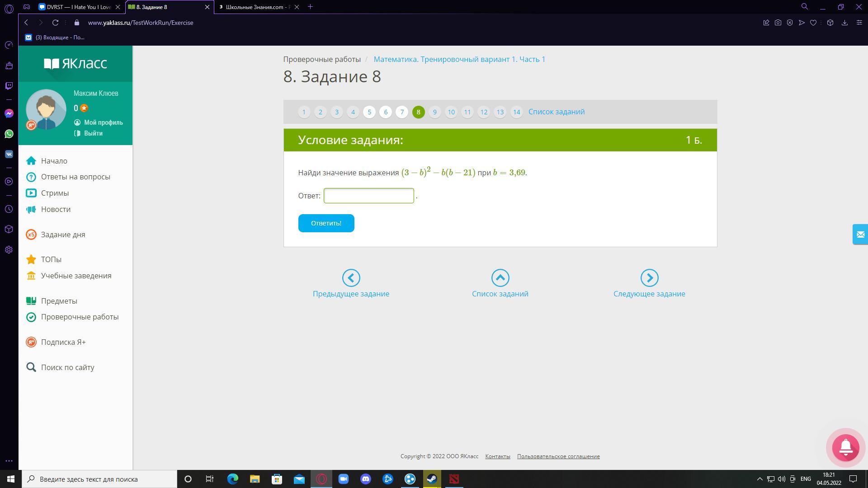This screenshot has height=488, width=868.
Task: Click the previous task arrow icon
Action: click(x=351, y=278)
